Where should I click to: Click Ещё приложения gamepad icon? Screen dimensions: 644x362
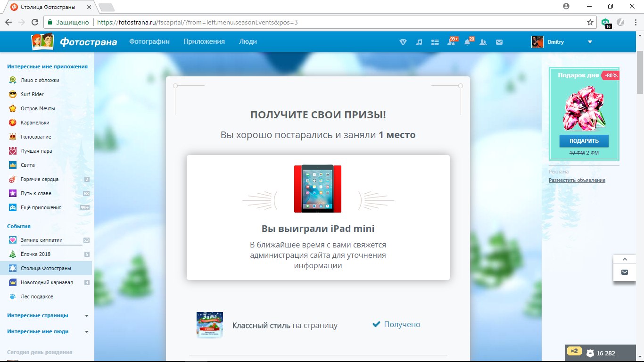click(x=13, y=207)
